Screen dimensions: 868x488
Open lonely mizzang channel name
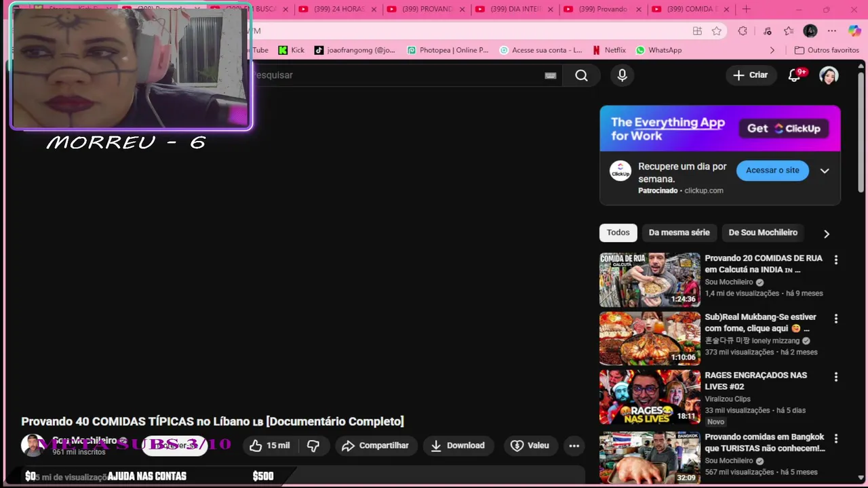752,340
